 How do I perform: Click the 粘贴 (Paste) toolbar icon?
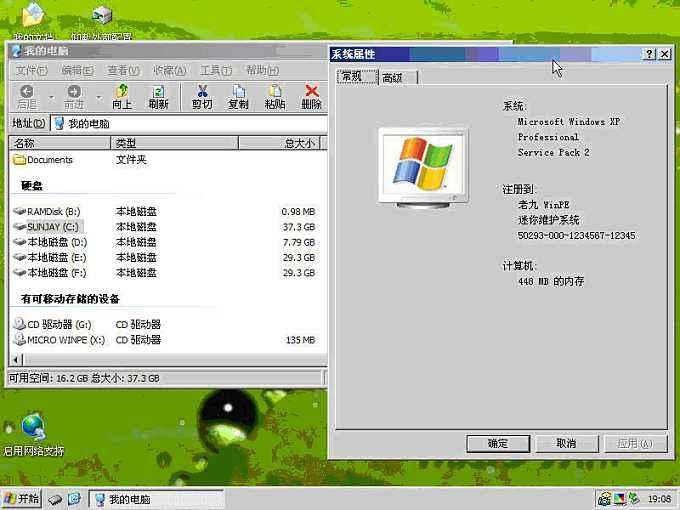(x=275, y=97)
